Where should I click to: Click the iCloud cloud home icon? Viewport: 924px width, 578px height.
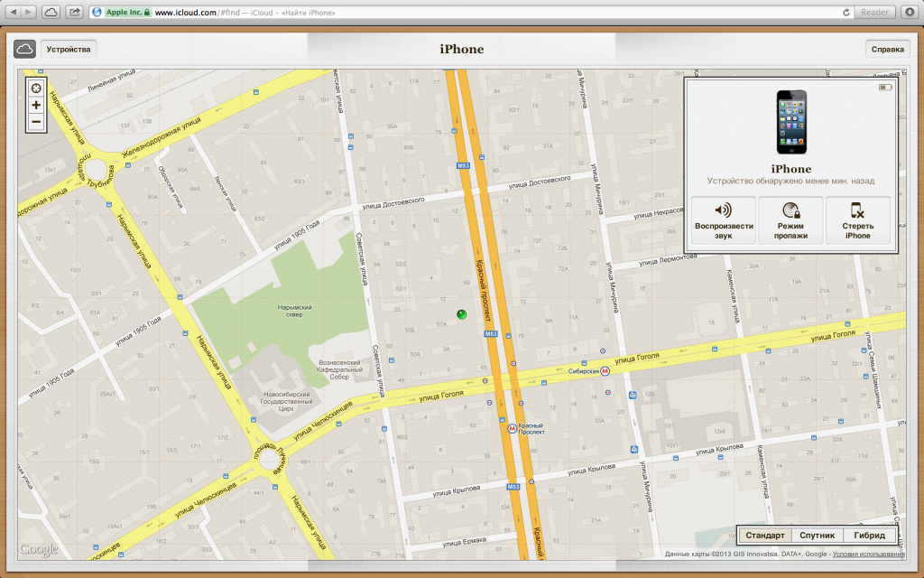tap(24, 49)
